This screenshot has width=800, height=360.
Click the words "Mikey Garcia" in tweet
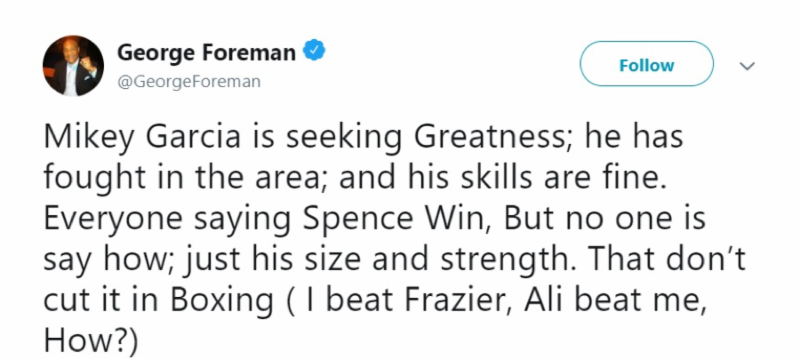(x=142, y=139)
